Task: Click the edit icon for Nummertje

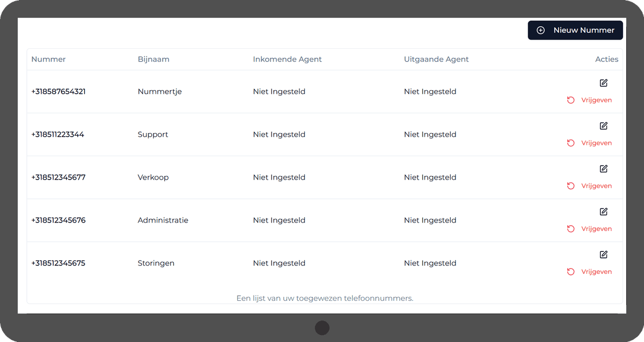Action: tap(603, 83)
